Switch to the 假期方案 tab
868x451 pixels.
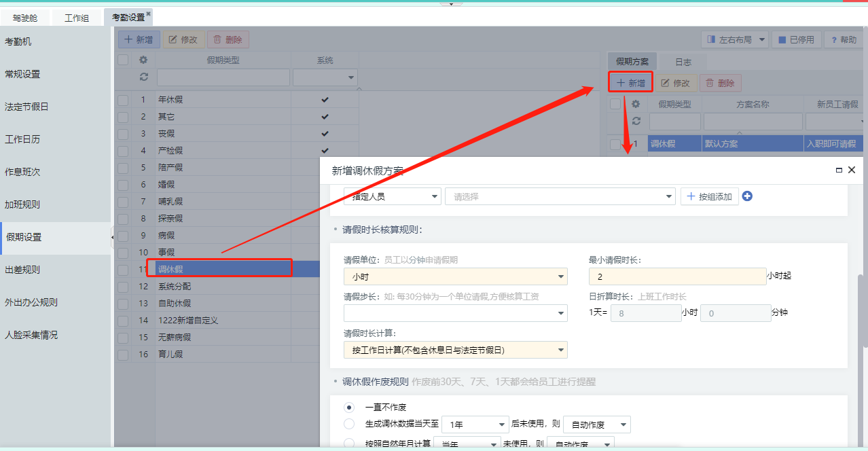pos(632,62)
